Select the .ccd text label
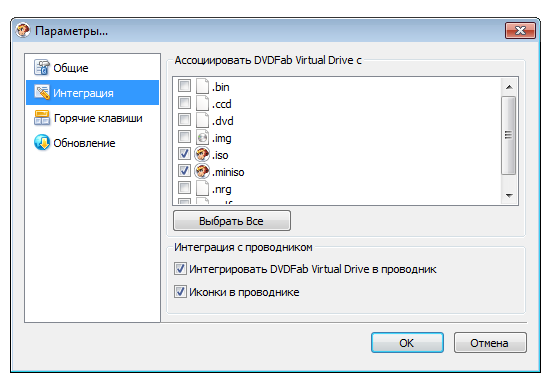This screenshot has width=558, height=385. (222, 104)
